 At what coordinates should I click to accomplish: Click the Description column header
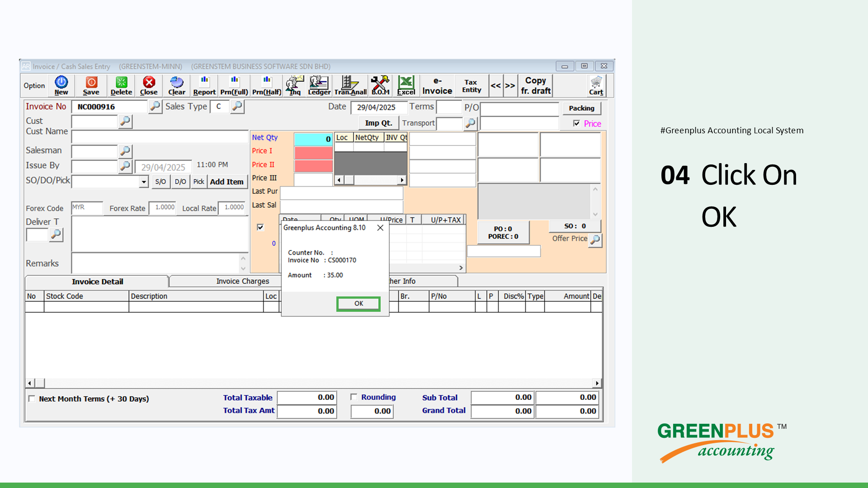point(196,296)
